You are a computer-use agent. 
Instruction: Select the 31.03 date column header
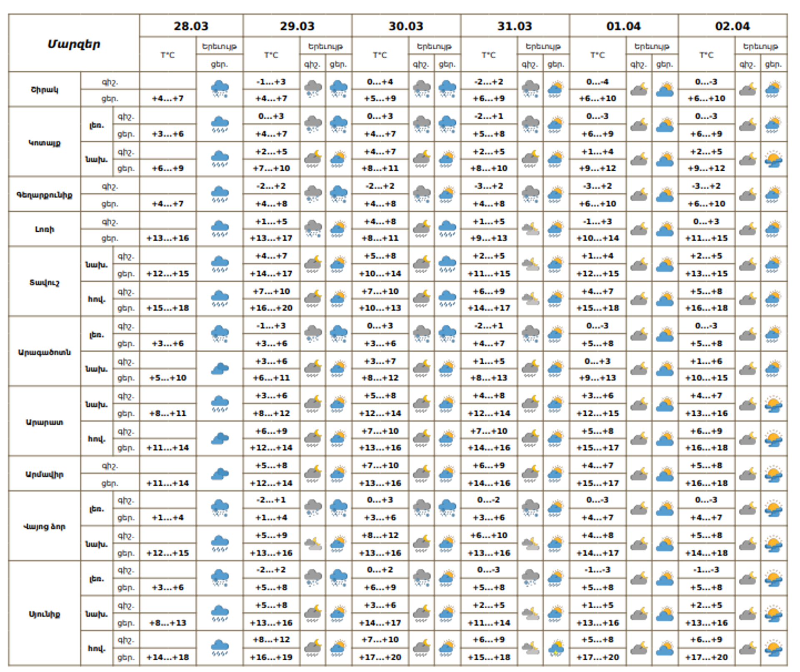tap(515, 26)
